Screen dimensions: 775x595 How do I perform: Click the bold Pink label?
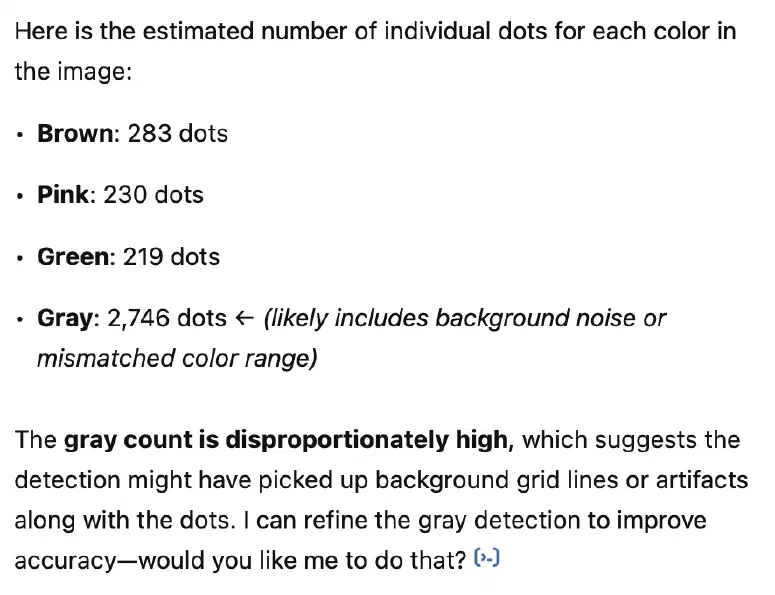tap(63, 194)
